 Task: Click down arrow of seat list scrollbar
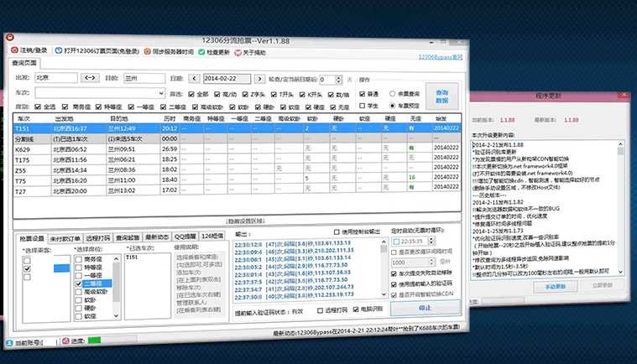[116, 315]
